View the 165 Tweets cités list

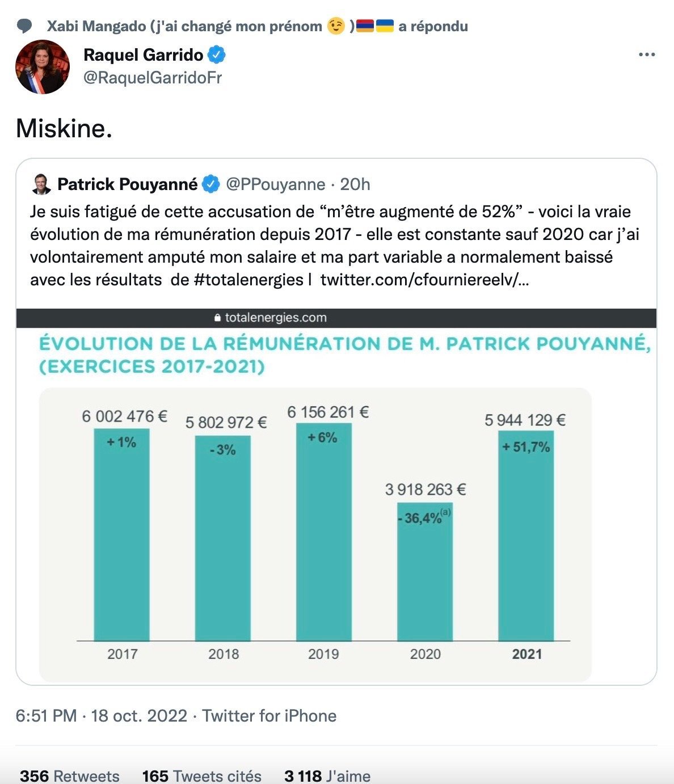[x=202, y=775]
